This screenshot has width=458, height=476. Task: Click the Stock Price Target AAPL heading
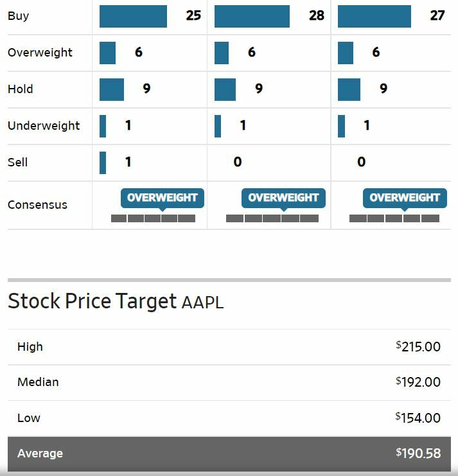tap(116, 301)
